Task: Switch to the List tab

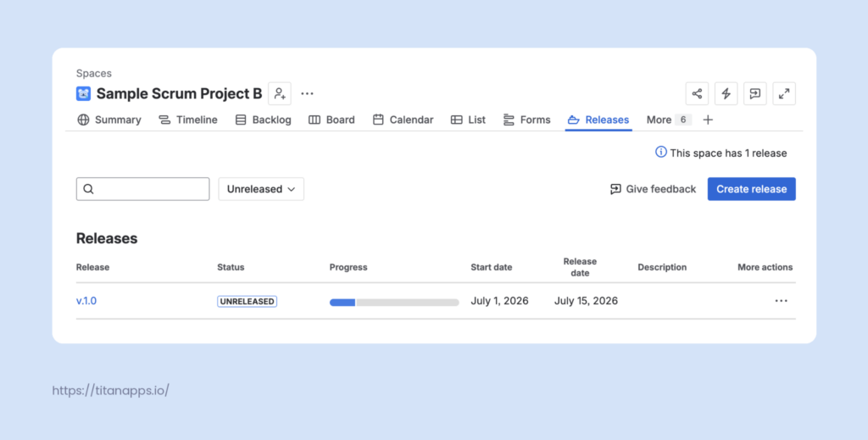Action: coord(468,120)
